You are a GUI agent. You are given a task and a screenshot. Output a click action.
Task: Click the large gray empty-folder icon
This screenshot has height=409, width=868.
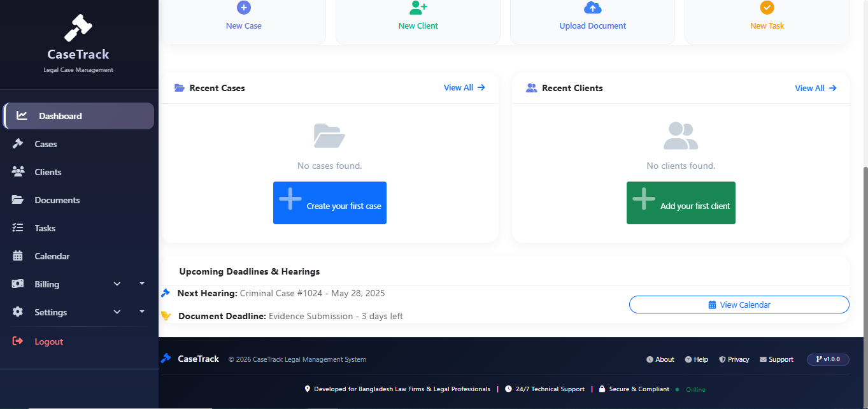(330, 136)
